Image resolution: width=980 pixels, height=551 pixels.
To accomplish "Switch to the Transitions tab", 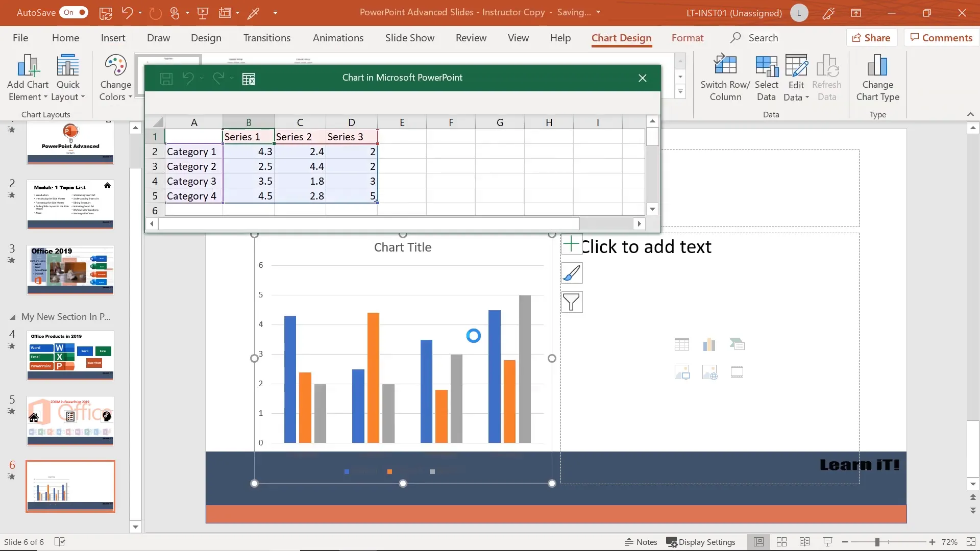I will pos(266,38).
